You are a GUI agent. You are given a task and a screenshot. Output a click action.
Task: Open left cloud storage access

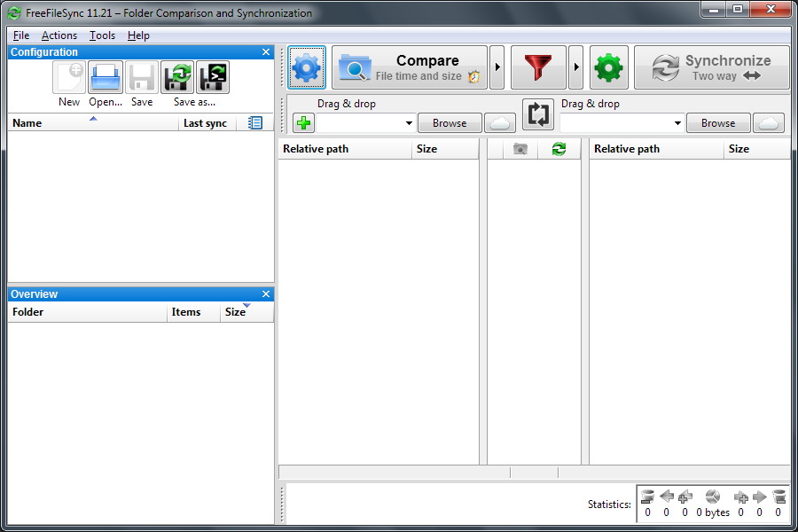click(500, 123)
